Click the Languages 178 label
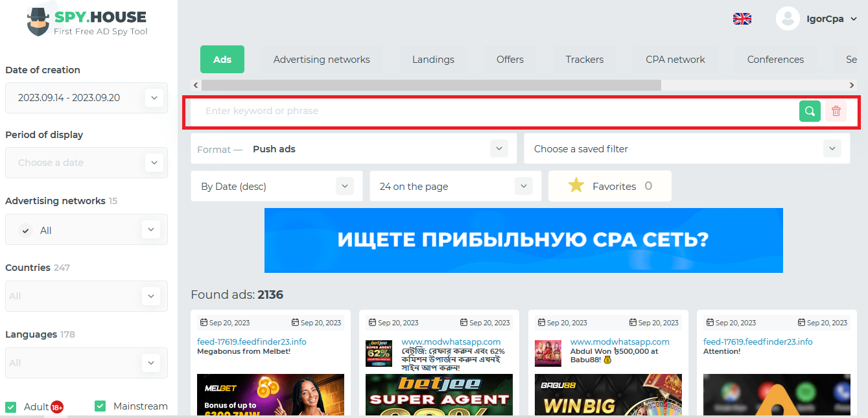Viewport: 868px width, 418px height. [x=40, y=334]
